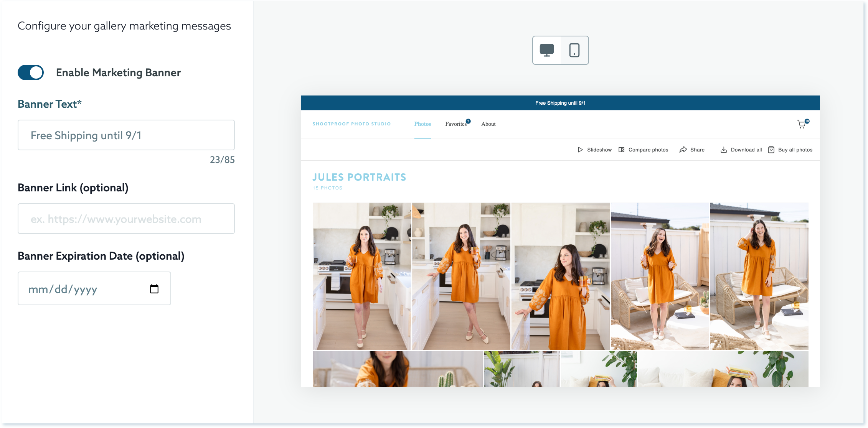Click the Shootproof Photo Studio link
This screenshot has width=868, height=428.
point(351,124)
